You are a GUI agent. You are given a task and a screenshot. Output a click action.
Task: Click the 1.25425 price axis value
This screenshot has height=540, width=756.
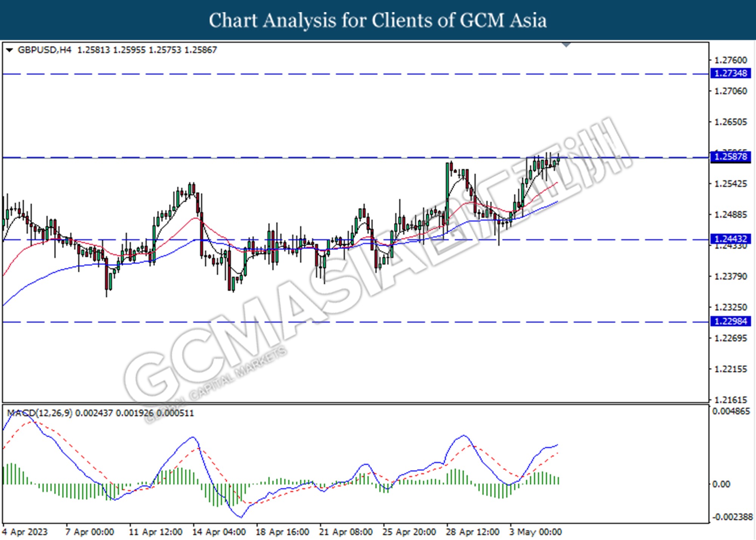point(730,184)
